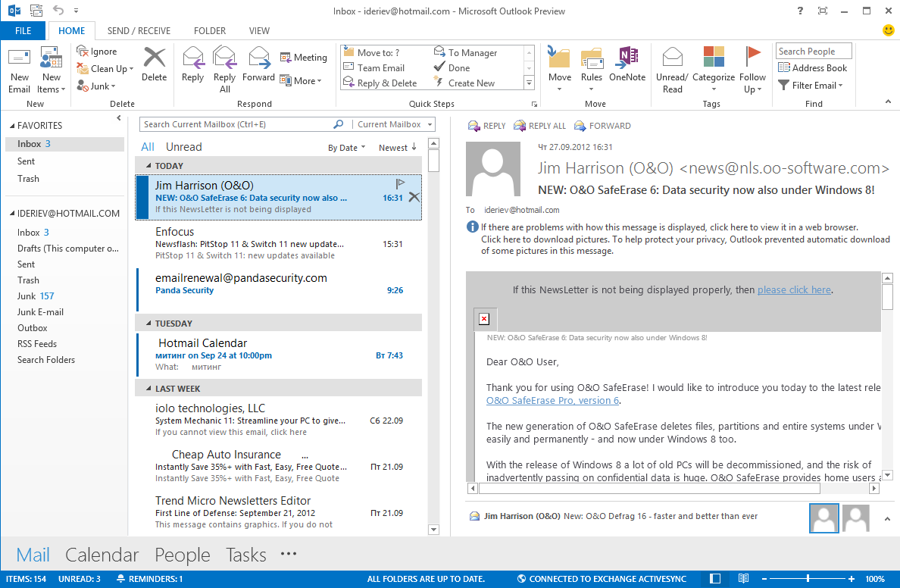900x588 pixels.
Task: Open the New Items button
Action: pos(51,70)
